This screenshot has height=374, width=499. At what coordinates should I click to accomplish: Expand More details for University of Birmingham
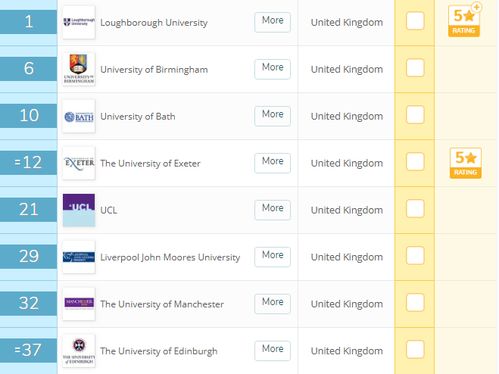(272, 69)
